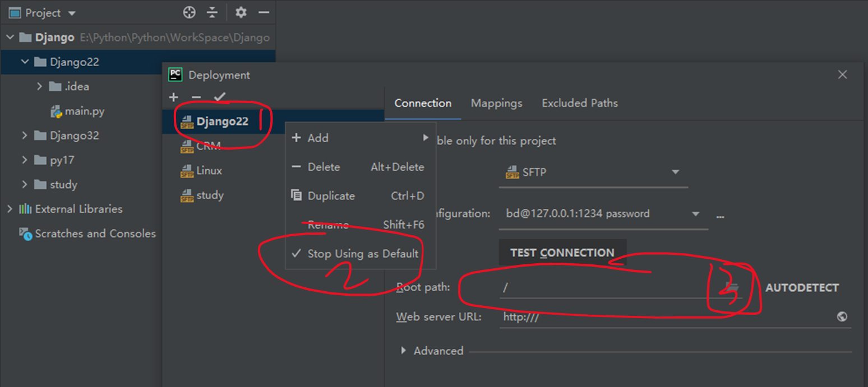
Task: Toggle Stop Using as Default option
Action: [361, 254]
